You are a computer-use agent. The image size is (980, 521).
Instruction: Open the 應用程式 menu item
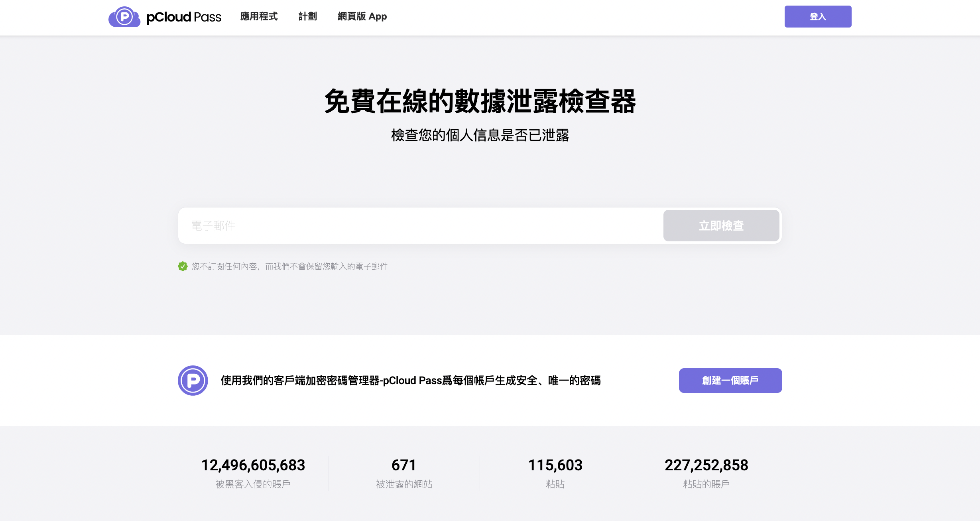pos(259,16)
